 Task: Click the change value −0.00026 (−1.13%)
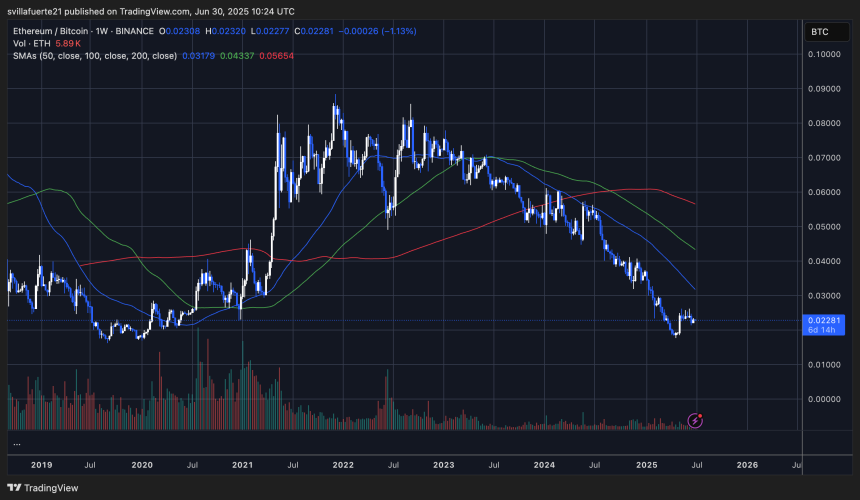click(x=377, y=31)
